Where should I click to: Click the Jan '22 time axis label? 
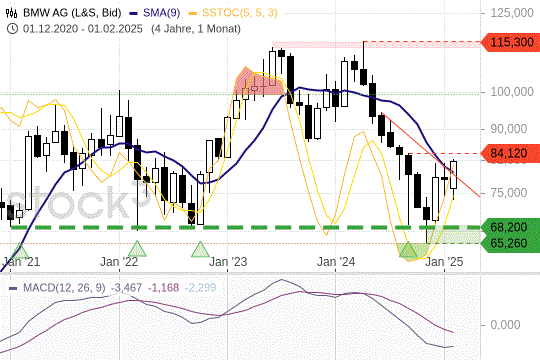(119, 262)
